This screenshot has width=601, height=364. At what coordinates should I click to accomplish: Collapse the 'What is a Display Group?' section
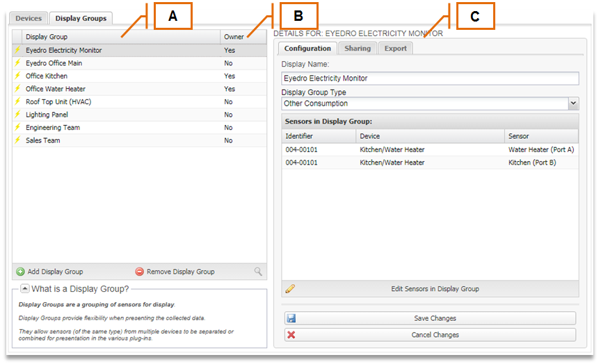[x=24, y=288]
